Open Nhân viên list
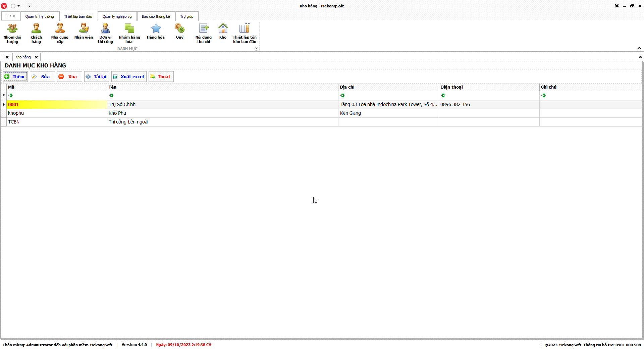Viewport: 644px width, 349px height. tap(84, 32)
